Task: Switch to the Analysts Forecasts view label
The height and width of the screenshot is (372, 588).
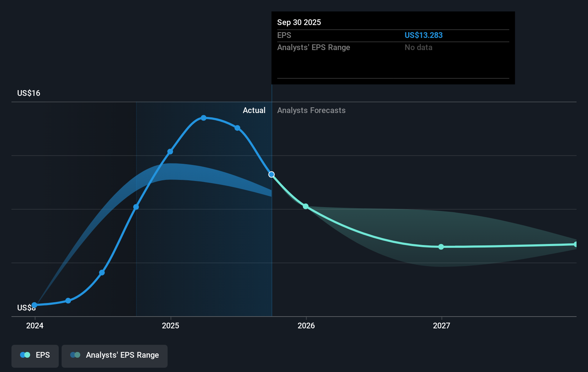Action: tap(311, 110)
